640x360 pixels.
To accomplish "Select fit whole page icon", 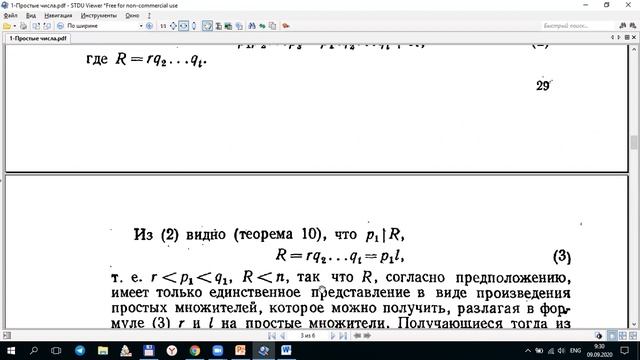I will pos(173,26).
